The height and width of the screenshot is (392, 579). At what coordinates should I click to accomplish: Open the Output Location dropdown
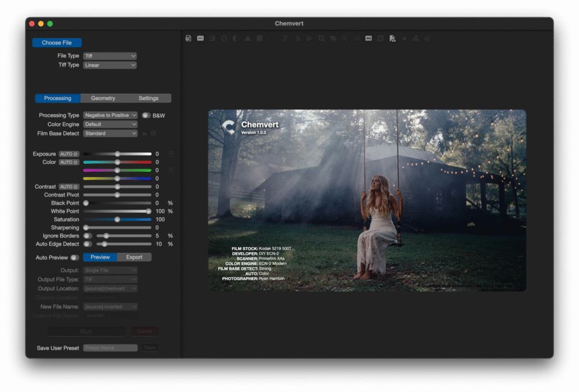[111, 288]
